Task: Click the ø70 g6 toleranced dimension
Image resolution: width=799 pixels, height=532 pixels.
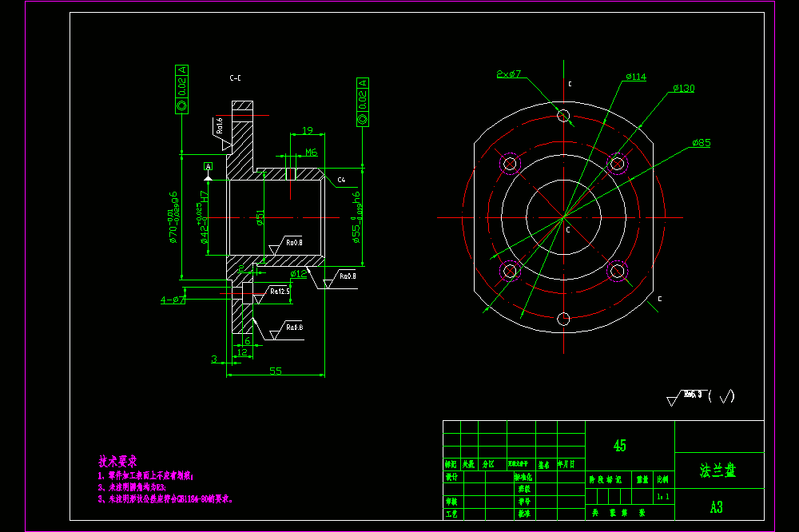Action: pos(173,217)
